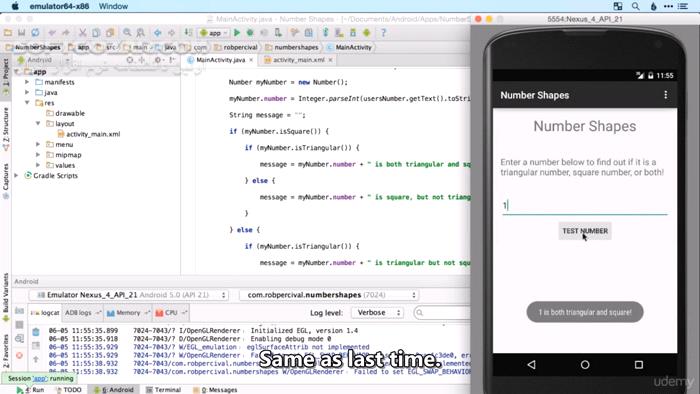Viewport: 700px width, 394px height.
Task: Click the Replace icon in toolbar
Action: coord(141,33)
